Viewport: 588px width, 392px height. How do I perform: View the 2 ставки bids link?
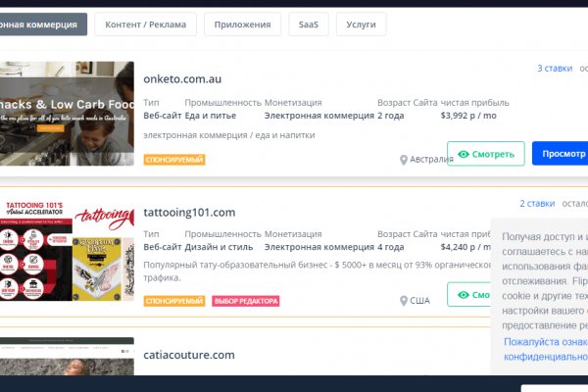click(x=537, y=204)
